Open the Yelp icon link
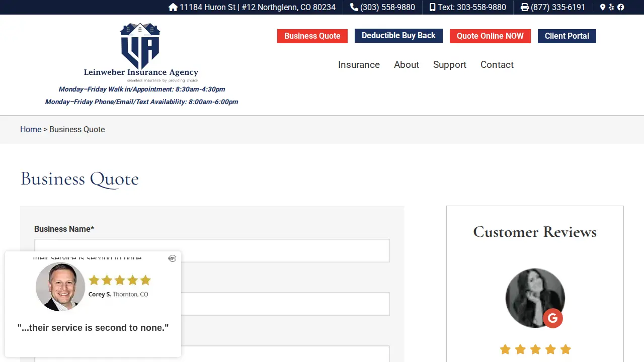Screen dimensions: 644x362 611,7
